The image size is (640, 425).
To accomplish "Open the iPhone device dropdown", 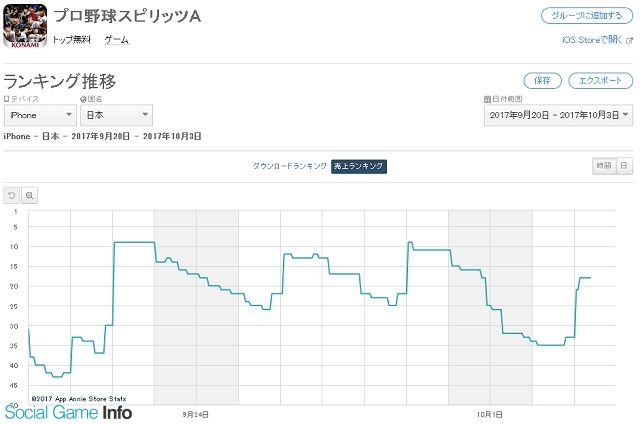I will click(40, 115).
